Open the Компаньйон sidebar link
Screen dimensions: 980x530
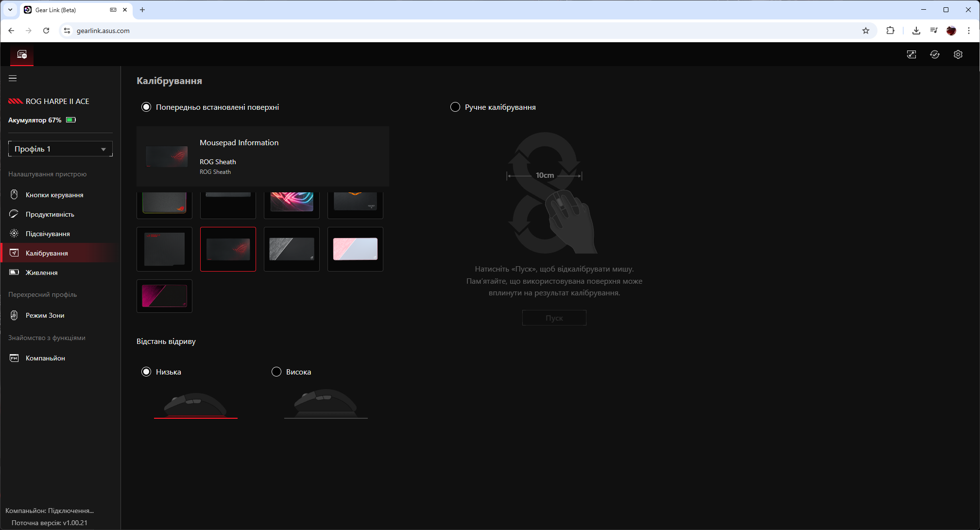pos(45,358)
